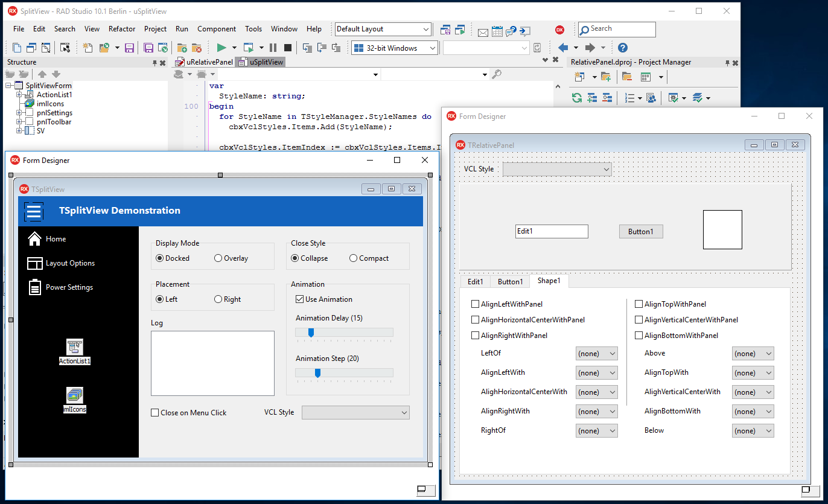Pin the Structure panel
The height and width of the screenshot is (504, 828).
point(154,62)
